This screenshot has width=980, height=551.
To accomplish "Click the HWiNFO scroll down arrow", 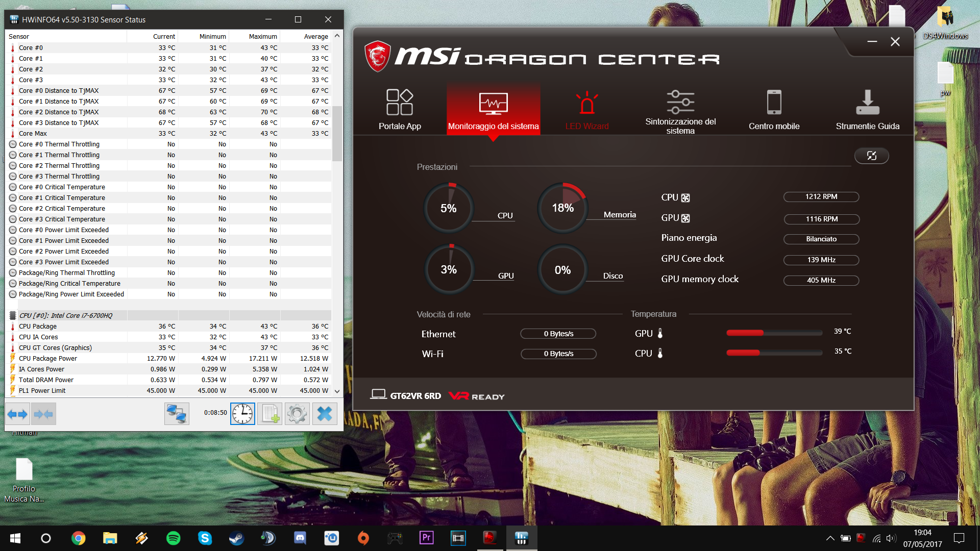I will [x=337, y=391].
